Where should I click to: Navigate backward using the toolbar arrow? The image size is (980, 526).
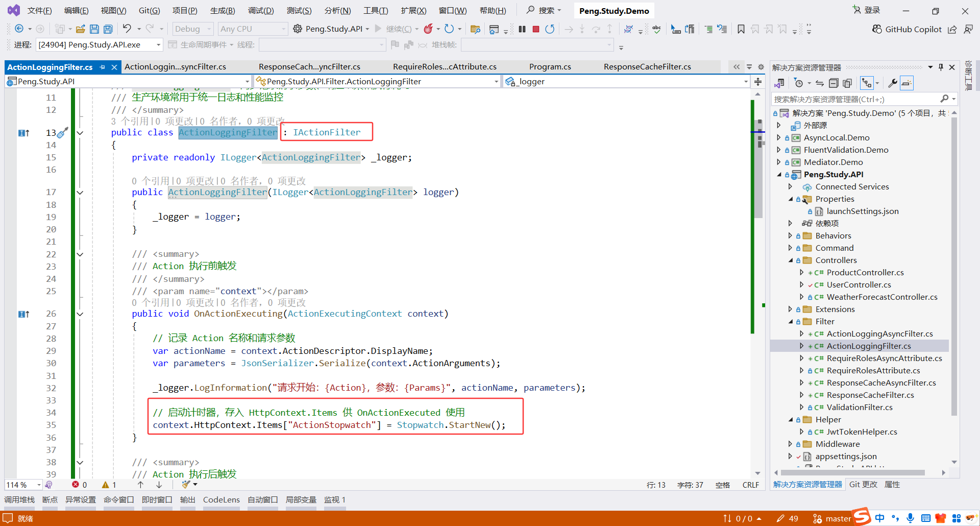coord(19,29)
